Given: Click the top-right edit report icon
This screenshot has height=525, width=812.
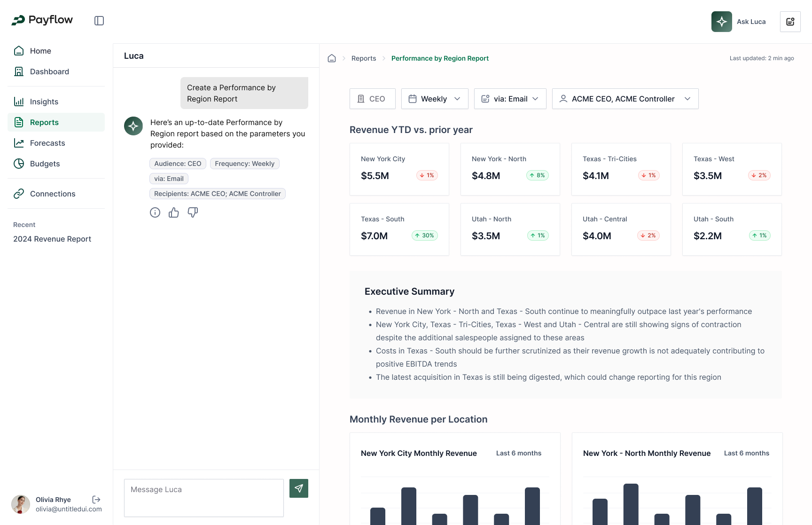Looking at the screenshot, I should point(790,22).
